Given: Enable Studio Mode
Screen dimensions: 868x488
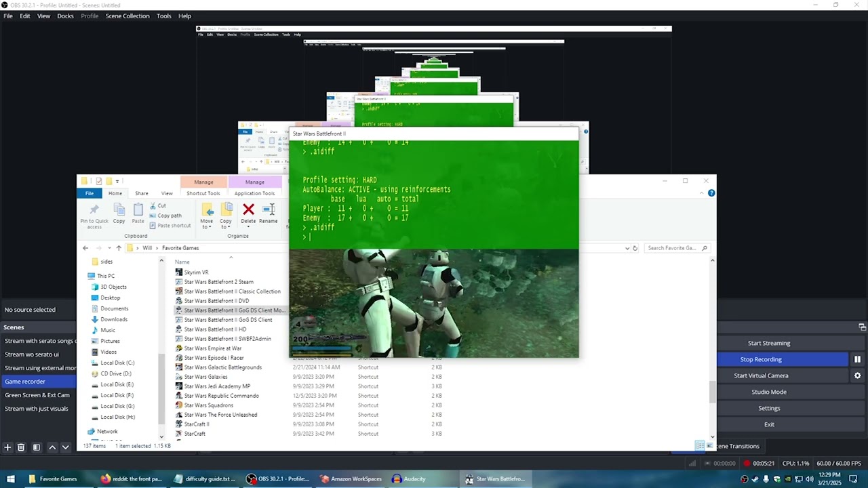Looking at the screenshot, I should [x=769, y=392].
